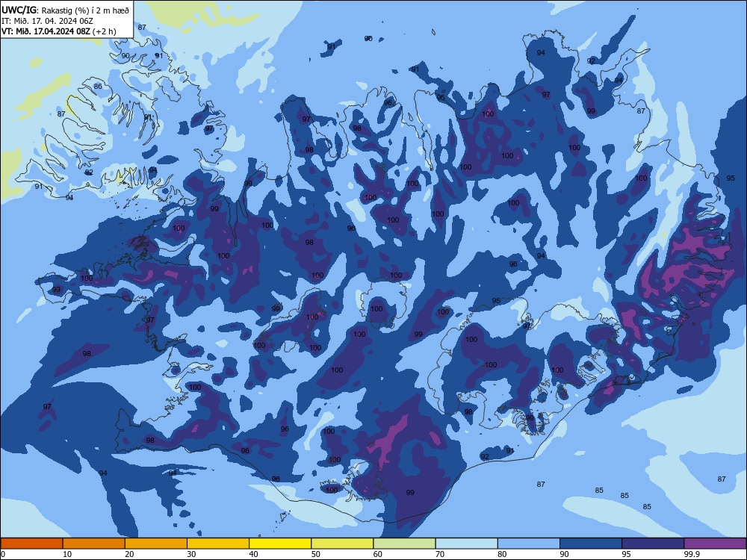
Task: Click the dark orange 0–10 legend swatch
Action: pos(31,544)
